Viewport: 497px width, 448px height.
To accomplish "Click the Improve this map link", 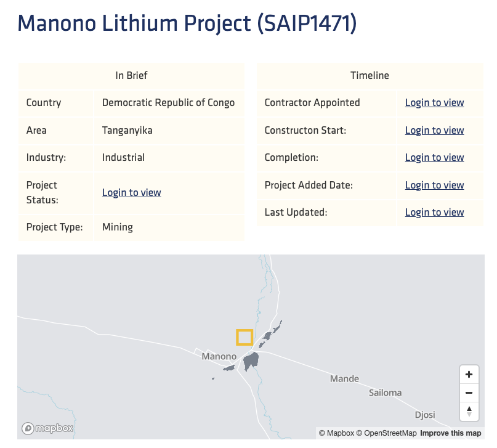I will click(x=450, y=433).
